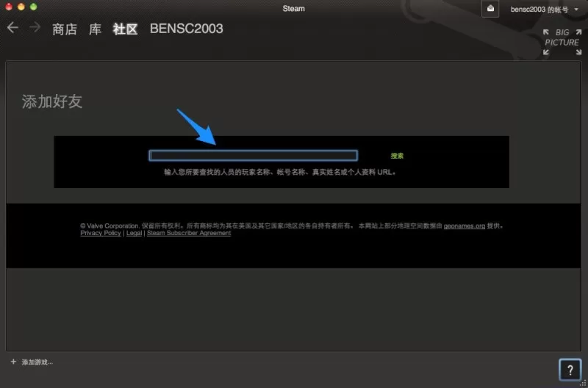Focus the friend search input field
Viewport: 588px width, 388px height.
tap(253, 156)
